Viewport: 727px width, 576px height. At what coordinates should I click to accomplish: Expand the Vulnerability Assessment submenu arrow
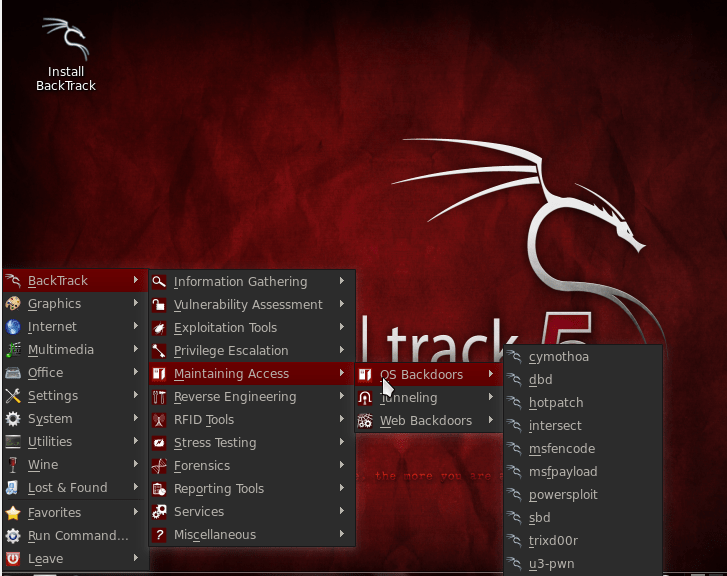[342, 304]
